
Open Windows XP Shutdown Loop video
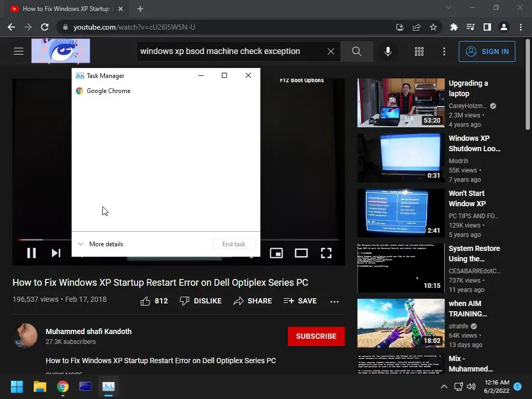pos(401,158)
